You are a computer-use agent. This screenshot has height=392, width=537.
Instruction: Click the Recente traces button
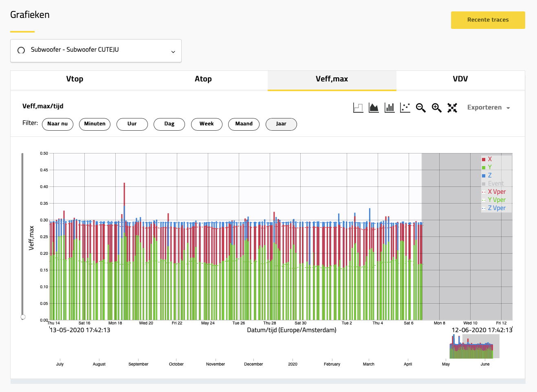point(488,20)
